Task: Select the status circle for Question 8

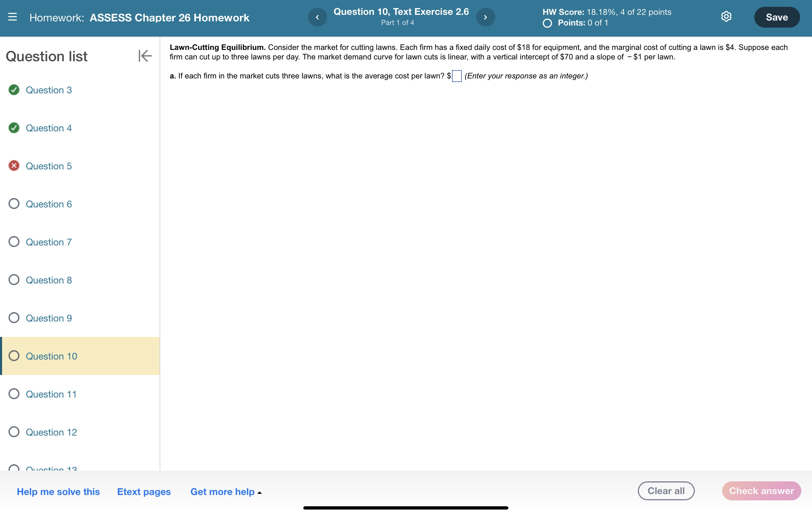Action: pyautogui.click(x=14, y=280)
